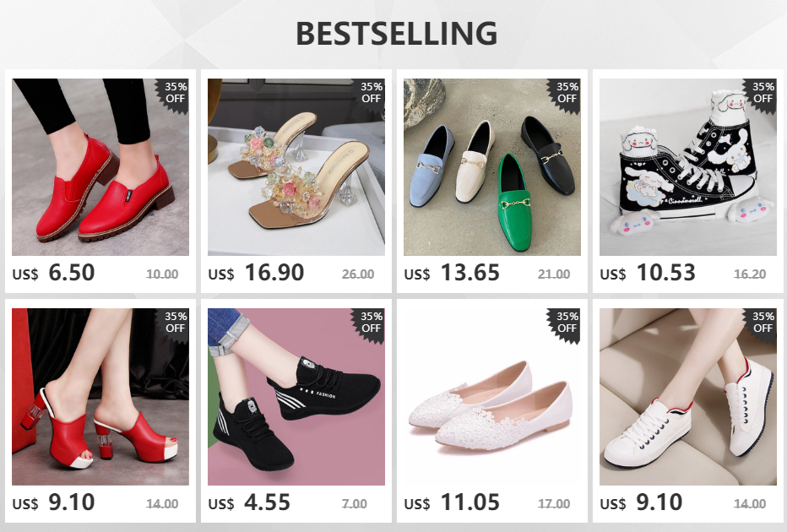Image resolution: width=787 pixels, height=532 pixels.
Task: Click the 35% OFF badge on Cinnamoroll sneakers
Action: [x=762, y=94]
